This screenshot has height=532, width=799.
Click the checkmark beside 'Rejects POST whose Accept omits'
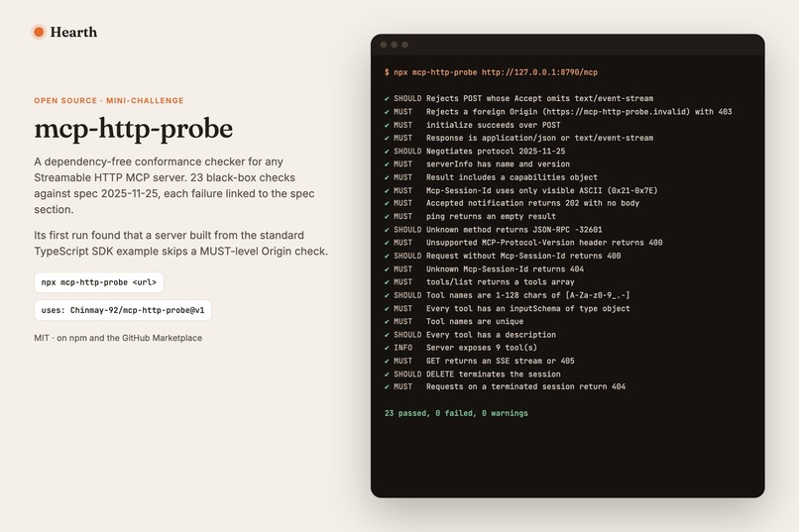pos(387,98)
